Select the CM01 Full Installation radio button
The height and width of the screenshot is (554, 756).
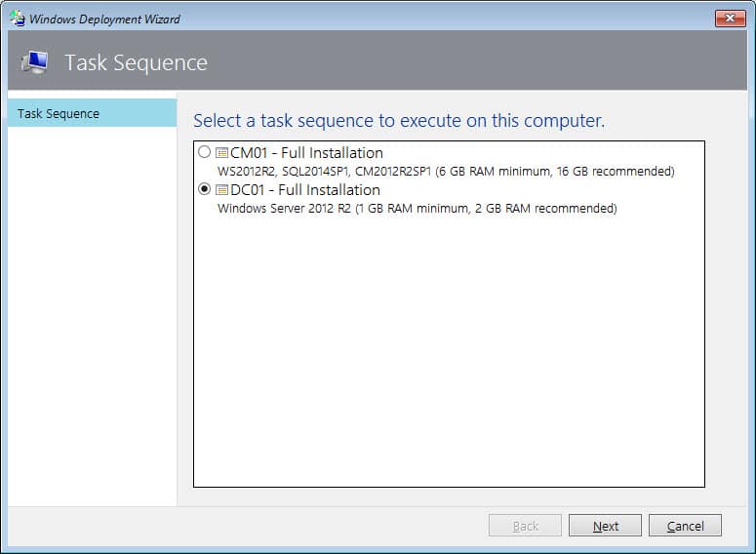[x=204, y=153]
